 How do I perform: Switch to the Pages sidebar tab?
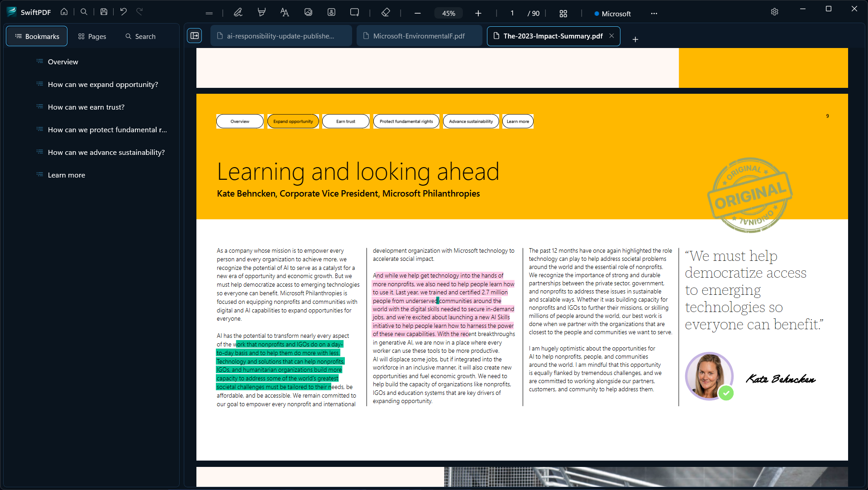coord(92,36)
